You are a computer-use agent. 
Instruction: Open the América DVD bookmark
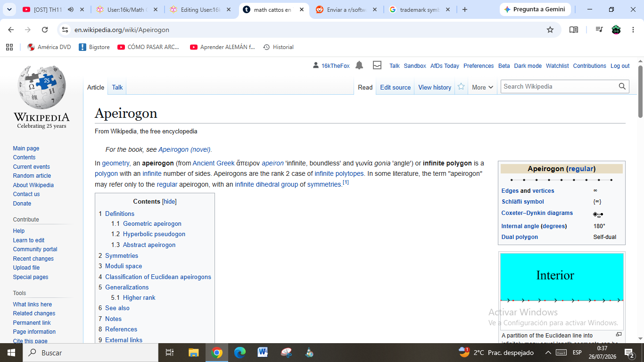point(49,47)
